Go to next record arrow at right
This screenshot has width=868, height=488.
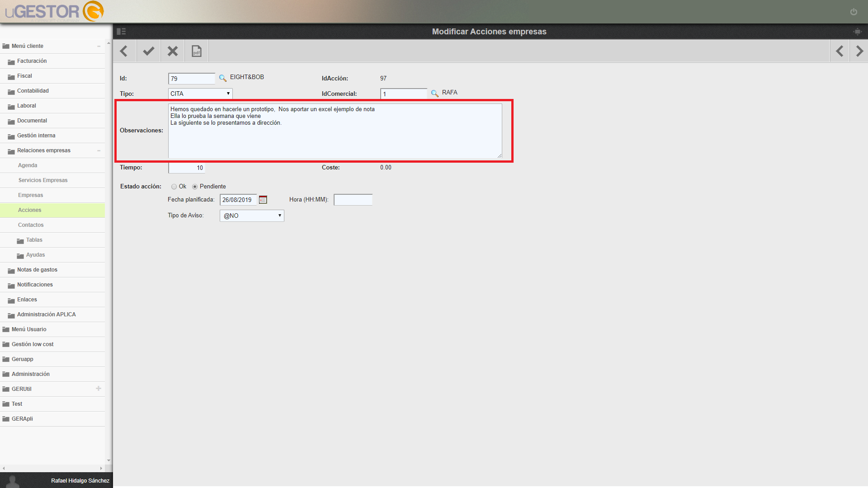coord(859,51)
